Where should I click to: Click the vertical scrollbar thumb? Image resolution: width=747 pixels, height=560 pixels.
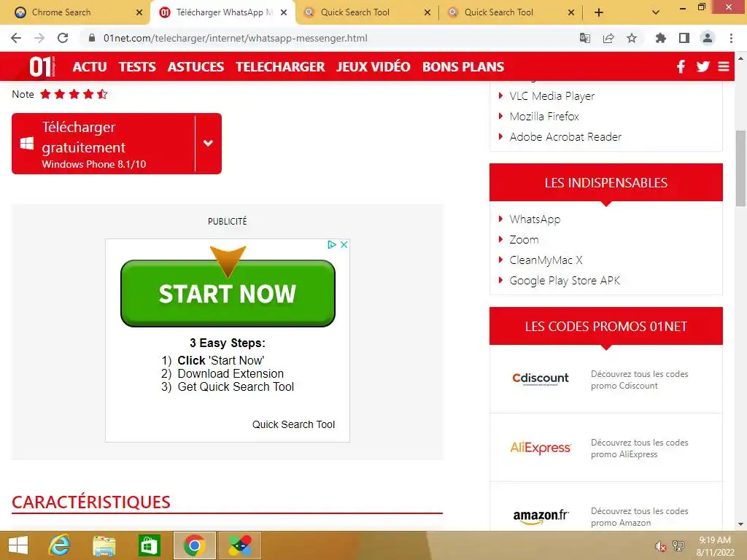(x=741, y=168)
